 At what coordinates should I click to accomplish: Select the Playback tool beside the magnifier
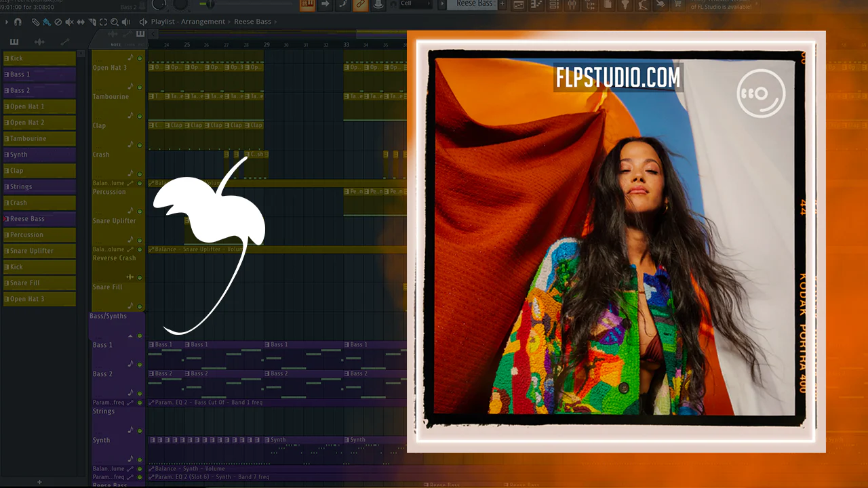[x=126, y=22]
